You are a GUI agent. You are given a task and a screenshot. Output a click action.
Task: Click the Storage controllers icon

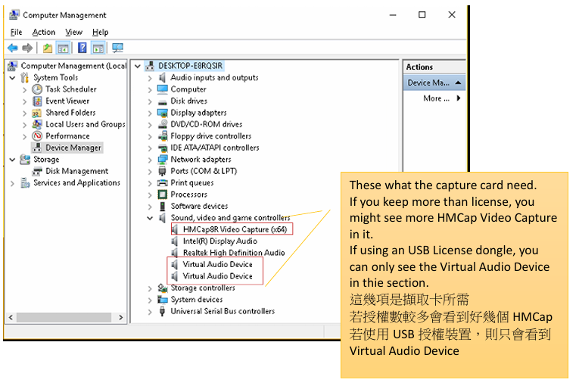163,288
